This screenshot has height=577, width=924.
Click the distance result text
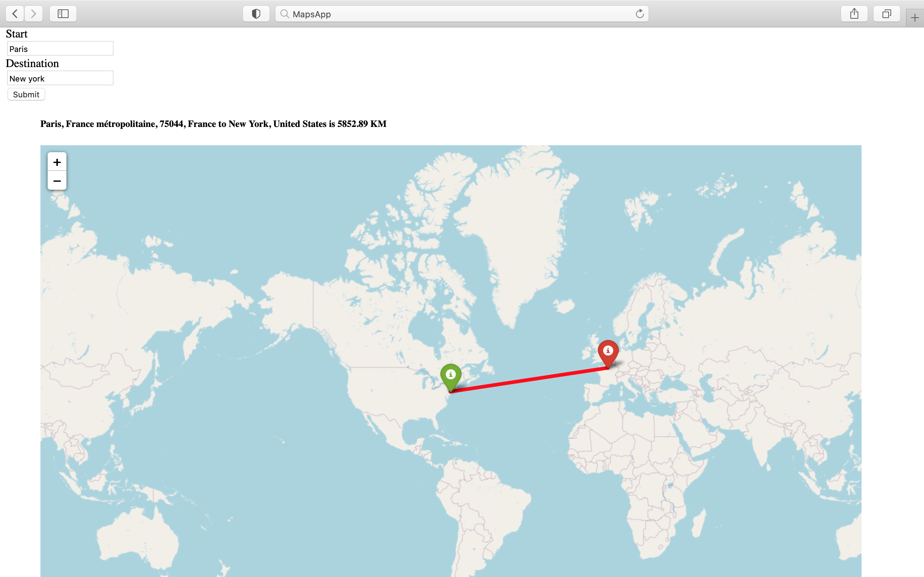213,124
